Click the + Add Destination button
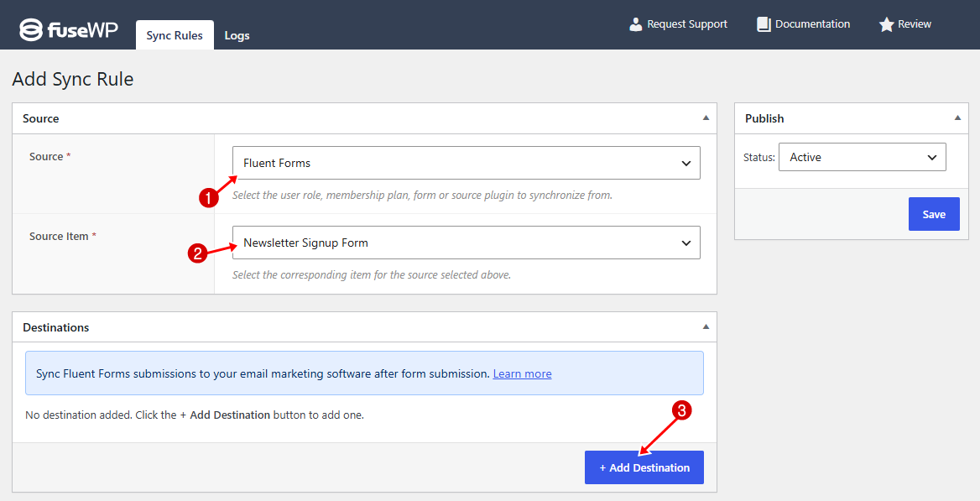This screenshot has height=501, width=980. click(644, 467)
